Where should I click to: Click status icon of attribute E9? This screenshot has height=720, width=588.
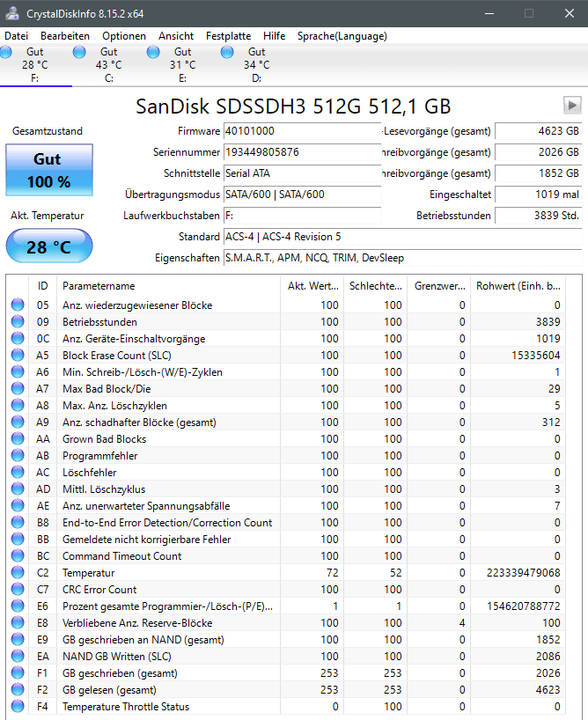(18, 639)
